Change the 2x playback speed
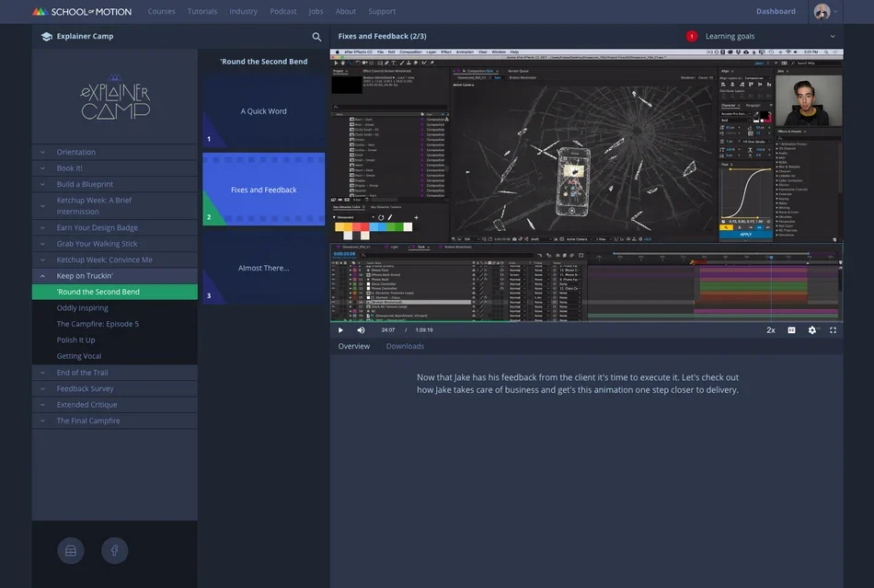Image resolution: width=874 pixels, height=588 pixels. [771, 330]
